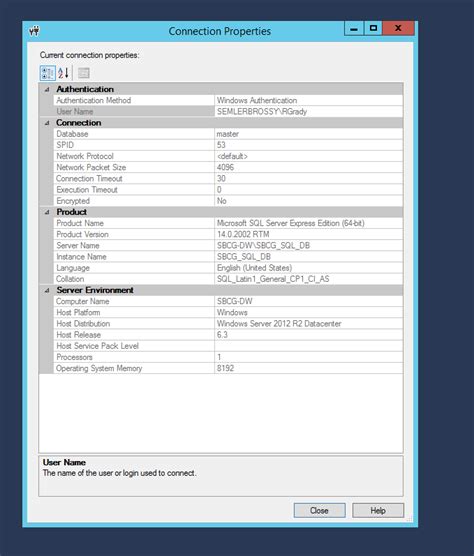Click the SBCG_SQL_DB instance value
474x556 pixels.
pos(244,257)
